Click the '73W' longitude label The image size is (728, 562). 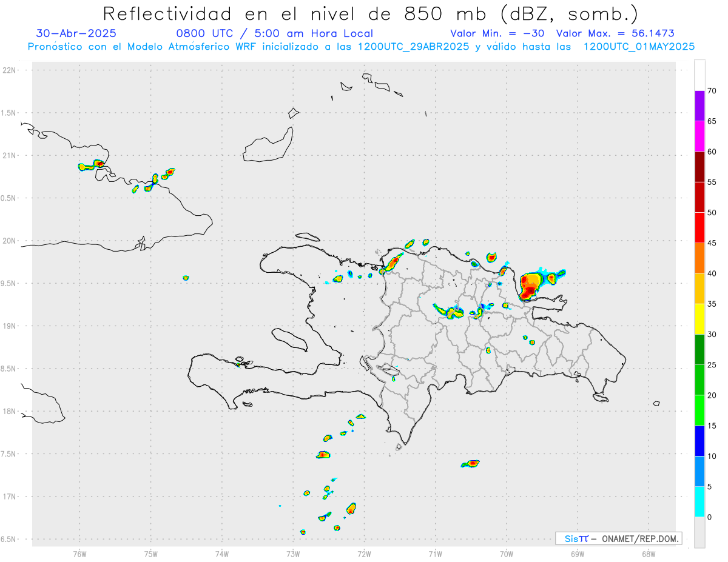[x=293, y=554]
